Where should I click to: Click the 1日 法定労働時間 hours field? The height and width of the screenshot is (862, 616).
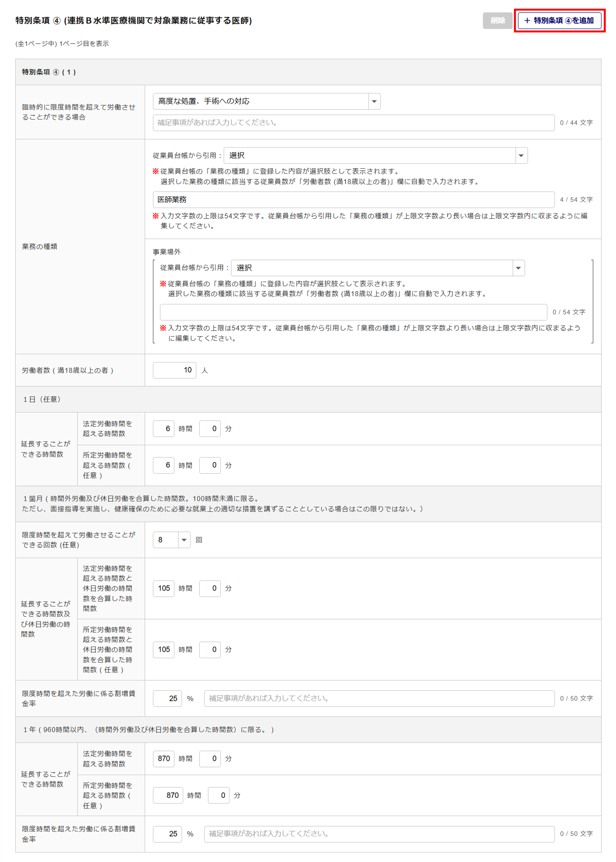click(x=164, y=428)
